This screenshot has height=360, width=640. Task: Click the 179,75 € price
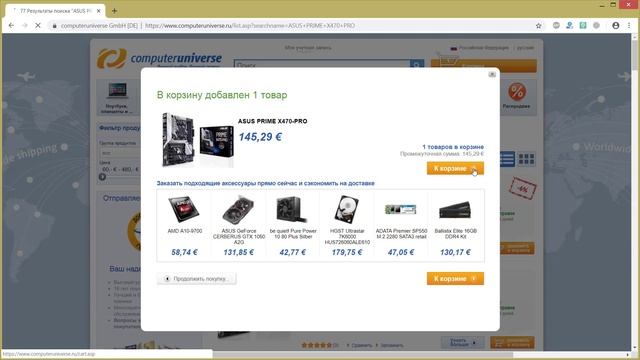tap(347, 252)
